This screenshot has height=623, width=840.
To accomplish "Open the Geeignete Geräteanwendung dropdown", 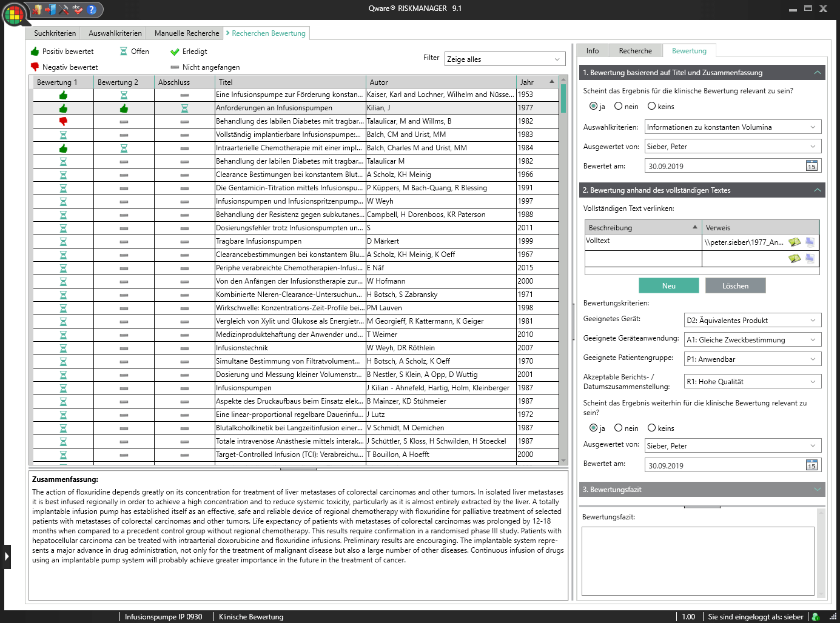I will coord(753,340).
